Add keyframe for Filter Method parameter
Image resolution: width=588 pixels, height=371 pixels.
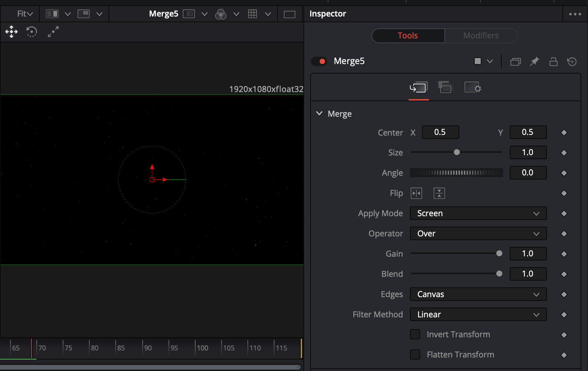pyautogui.click(x=564, y=315)
